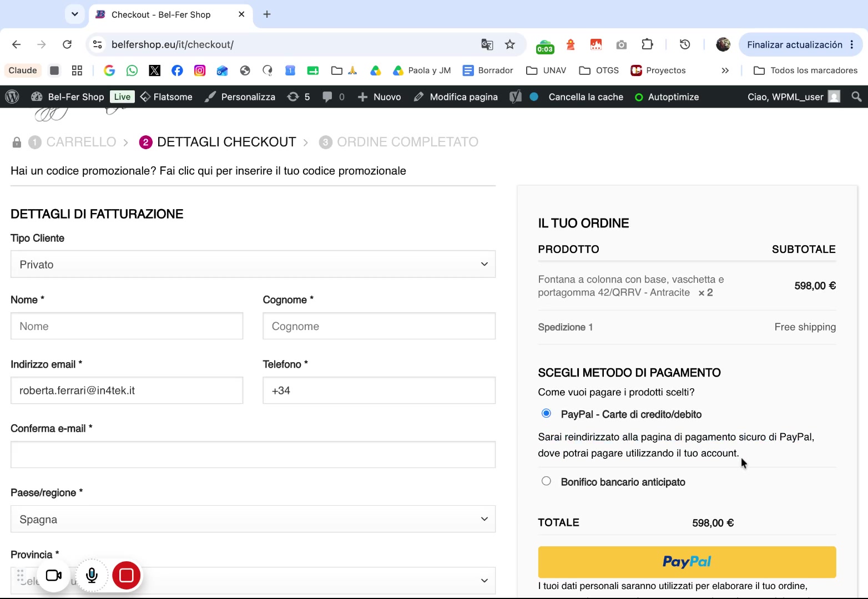Go back to the CARRELLO step
Screen dimensions: 868x599
click(x=81, y=142)
